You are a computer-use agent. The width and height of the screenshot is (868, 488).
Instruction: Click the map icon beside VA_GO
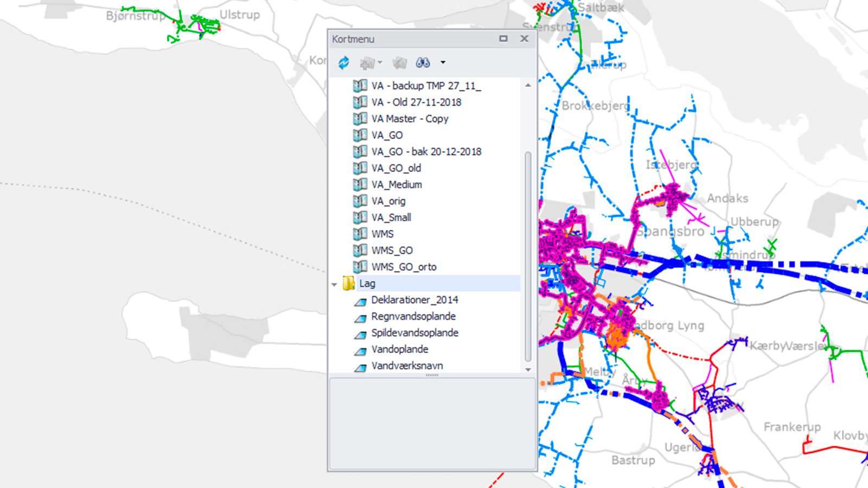[x=360, y=135]
